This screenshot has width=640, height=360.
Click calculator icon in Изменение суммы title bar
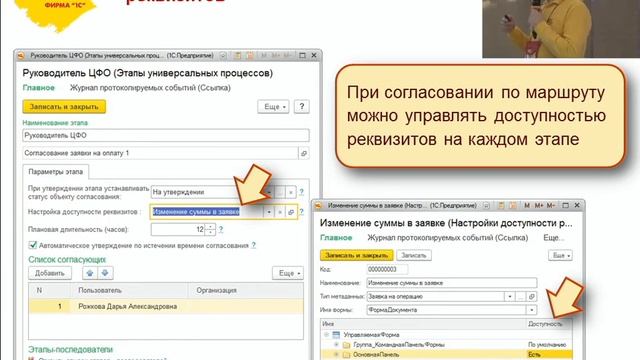coord(501,205)
